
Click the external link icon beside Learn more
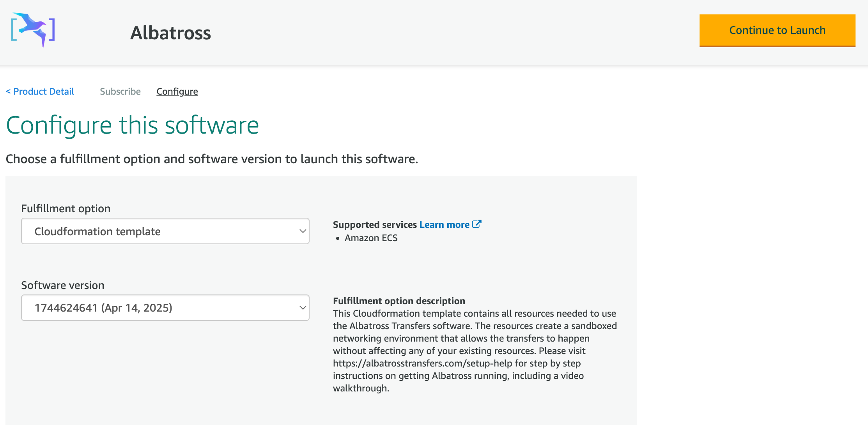(477, 224)
